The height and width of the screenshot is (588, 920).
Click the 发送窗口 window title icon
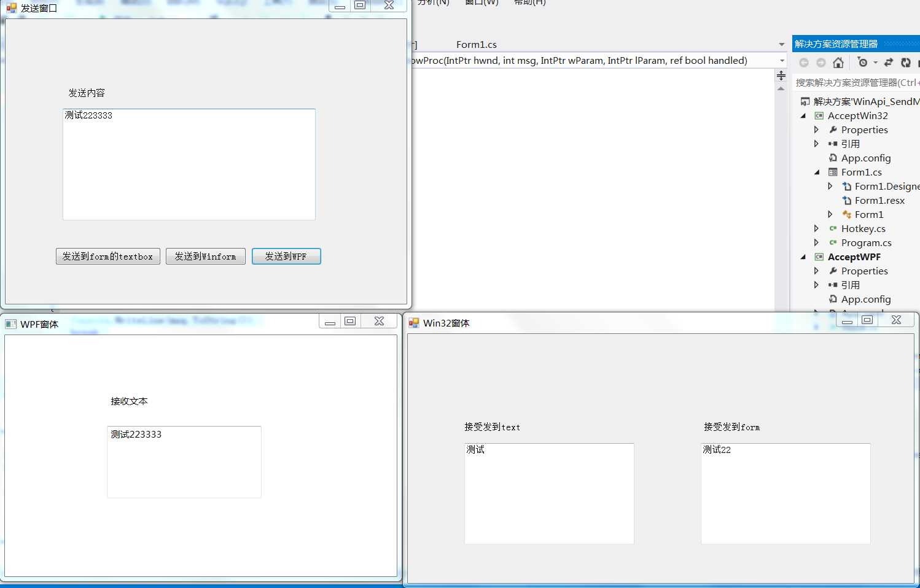[12, 8]
